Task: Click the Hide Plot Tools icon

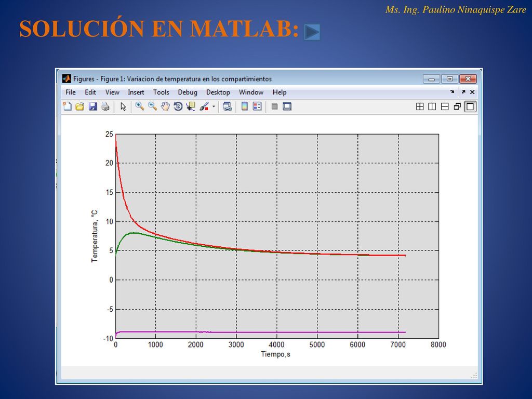Action: coord(274,107)
